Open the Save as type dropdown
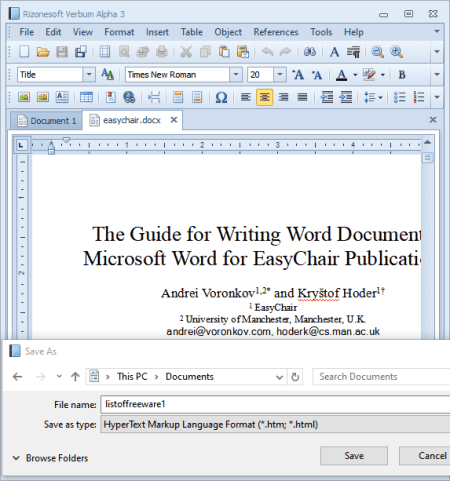This screenshot has height=481, width=450. [275, 424]
